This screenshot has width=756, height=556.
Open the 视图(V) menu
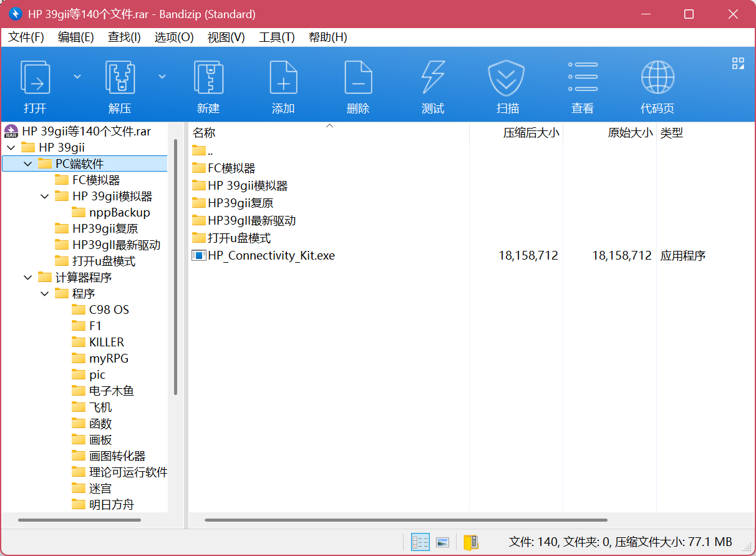[x=226, y=37]
